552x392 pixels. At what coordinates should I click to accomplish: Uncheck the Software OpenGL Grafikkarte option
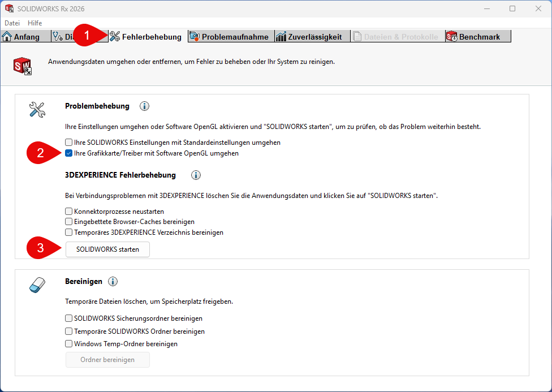point(69,153)
